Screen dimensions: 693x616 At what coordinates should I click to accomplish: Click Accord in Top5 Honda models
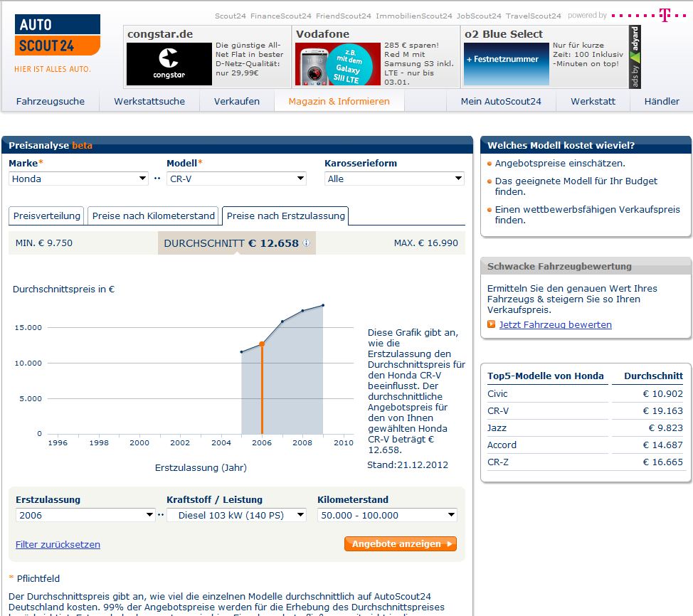coord(502,445)
